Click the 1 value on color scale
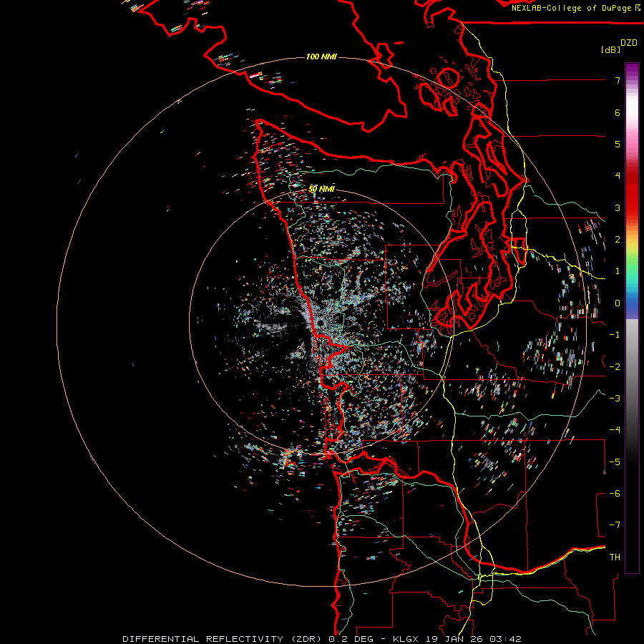This screenshot has height=644, width=644. 618,271
